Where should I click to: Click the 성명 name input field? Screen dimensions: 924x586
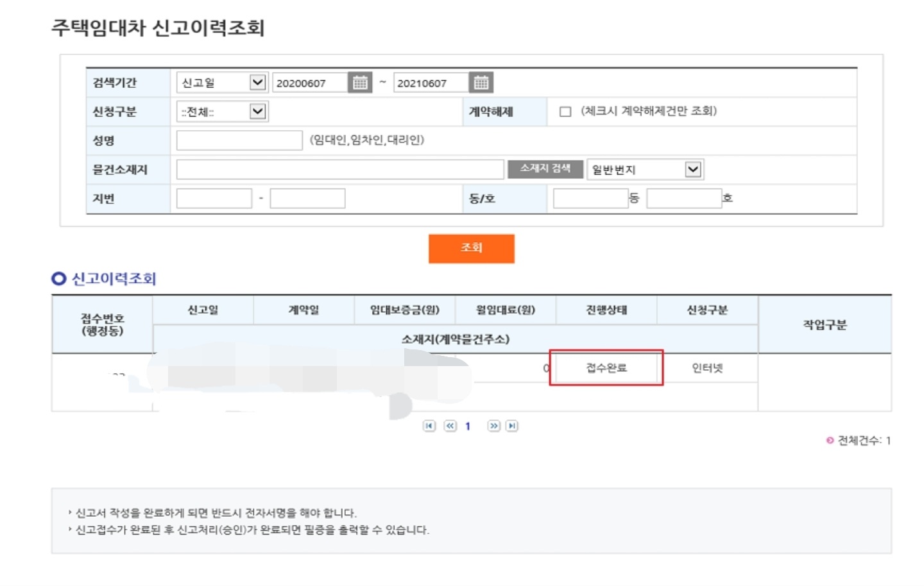click(x=239, y=140)
